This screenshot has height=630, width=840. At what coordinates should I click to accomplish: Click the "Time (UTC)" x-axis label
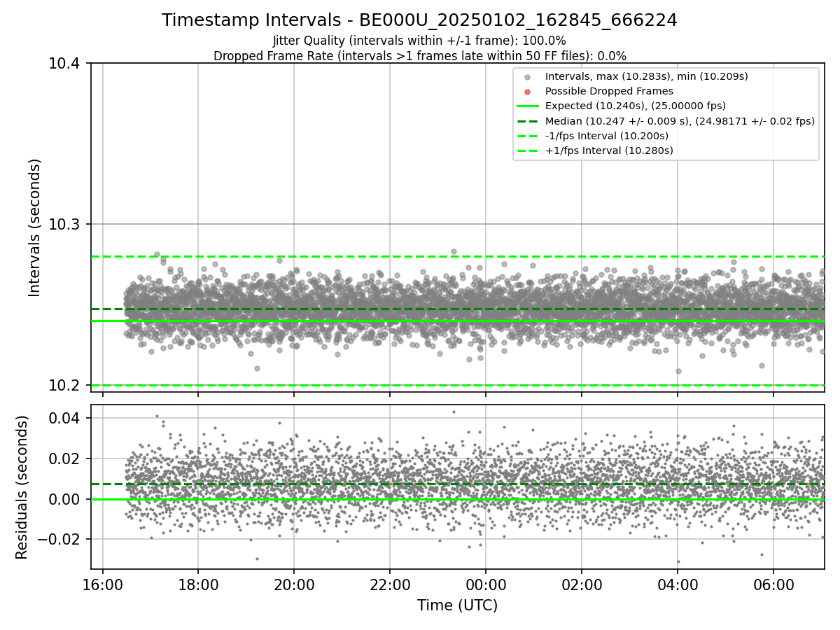(x=457, y=605)
